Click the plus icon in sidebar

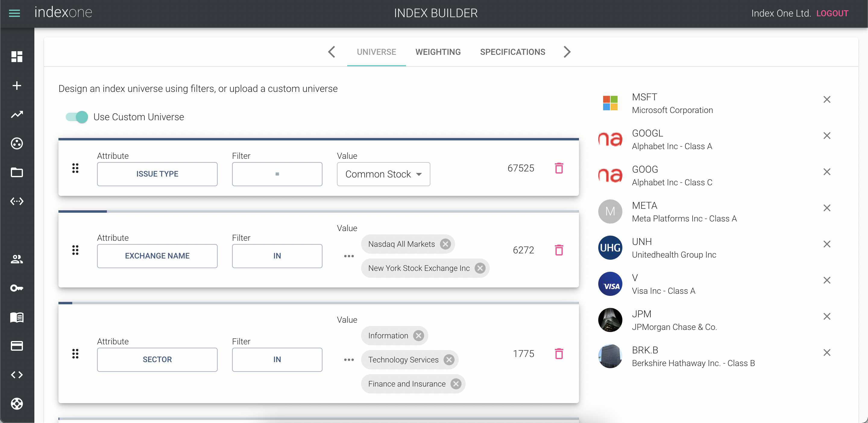[17, 86]
